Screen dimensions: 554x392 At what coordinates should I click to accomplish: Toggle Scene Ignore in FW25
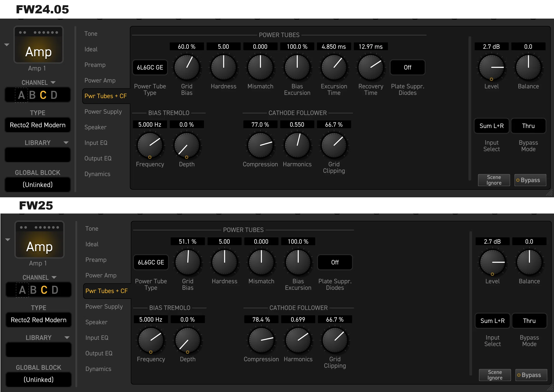(495, 375)
